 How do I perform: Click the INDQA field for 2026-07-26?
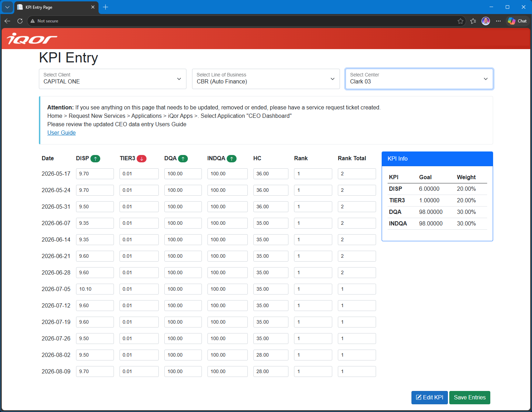point(227,338)
